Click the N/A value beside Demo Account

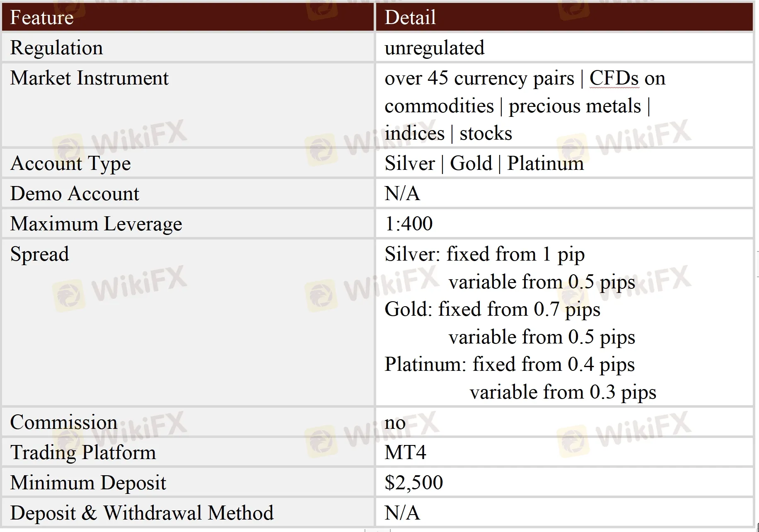click(x=402, y=193)
